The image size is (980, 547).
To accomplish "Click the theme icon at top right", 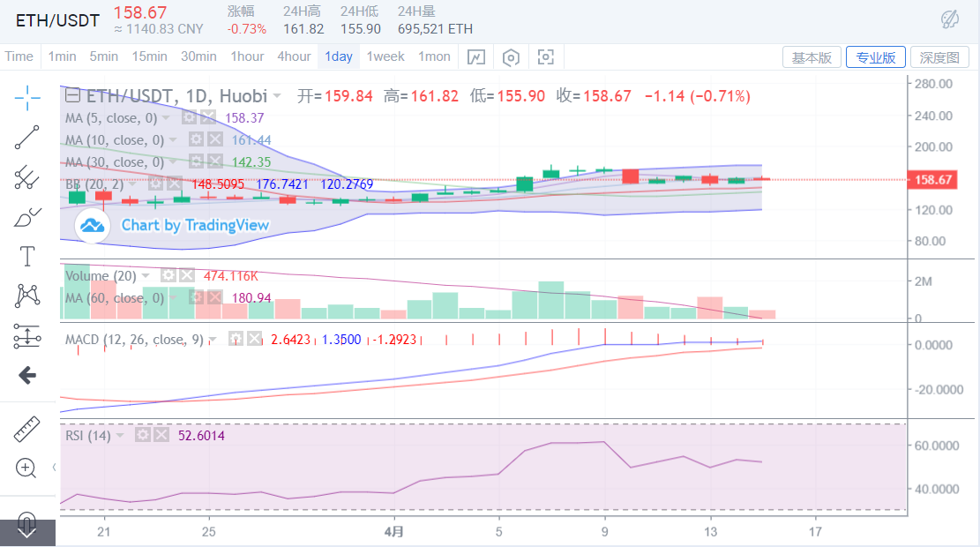I will click(950, 19).
